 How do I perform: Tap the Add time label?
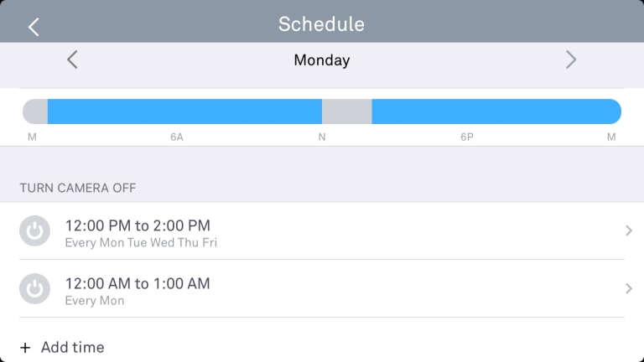point(73,347)
